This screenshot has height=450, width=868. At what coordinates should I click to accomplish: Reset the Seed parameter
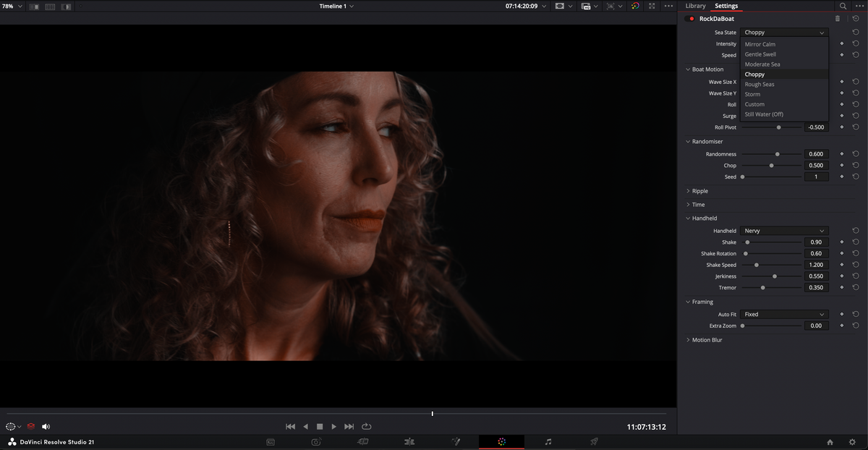[856, 177]
